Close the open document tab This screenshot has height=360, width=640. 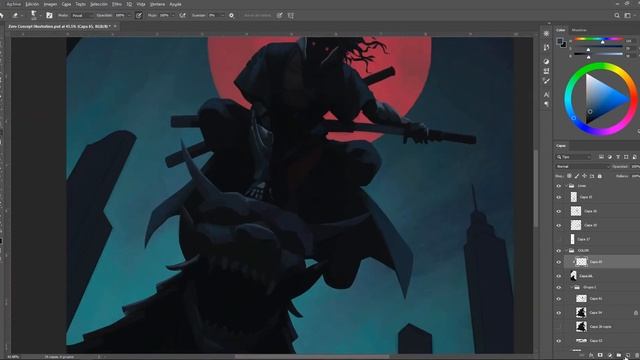(x=116, y=26)
